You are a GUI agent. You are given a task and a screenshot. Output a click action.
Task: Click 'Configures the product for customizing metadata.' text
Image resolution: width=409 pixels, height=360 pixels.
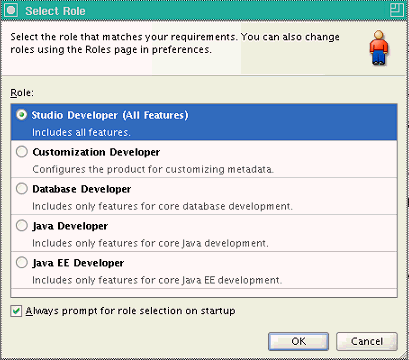point(153,169)
